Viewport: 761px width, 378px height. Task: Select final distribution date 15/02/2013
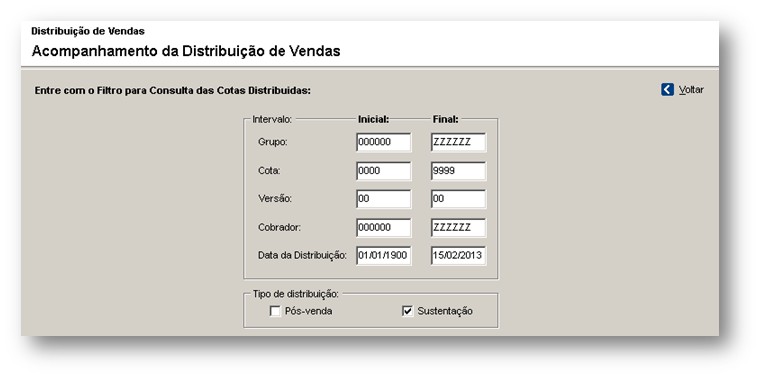458,256
